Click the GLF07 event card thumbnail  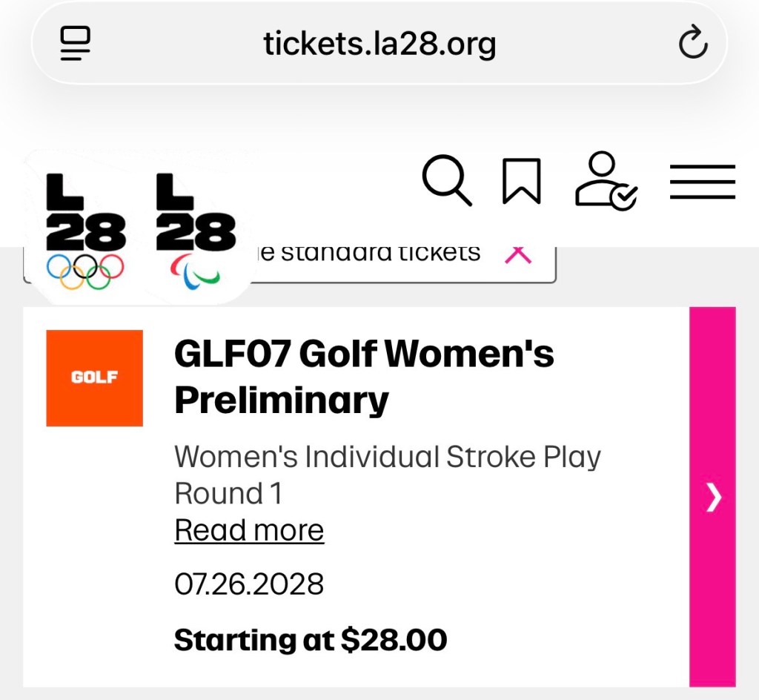[x=93, y=377]
